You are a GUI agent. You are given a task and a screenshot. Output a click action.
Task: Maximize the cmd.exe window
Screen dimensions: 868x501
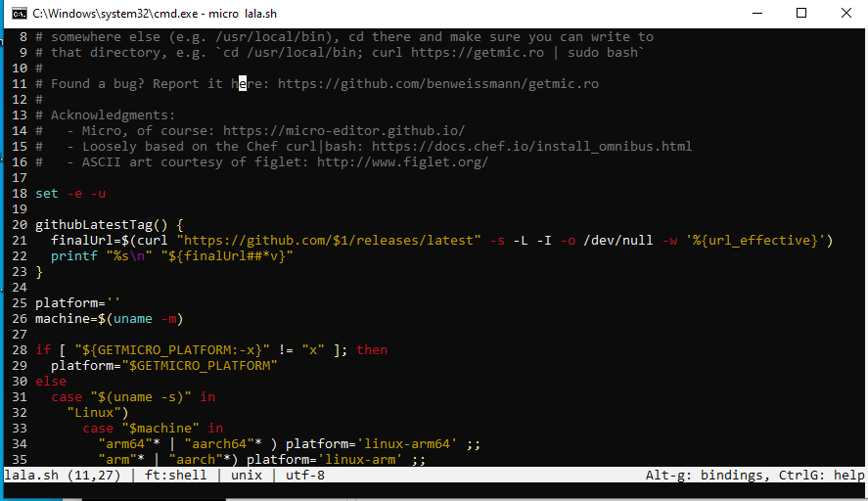tap(801, 14)
